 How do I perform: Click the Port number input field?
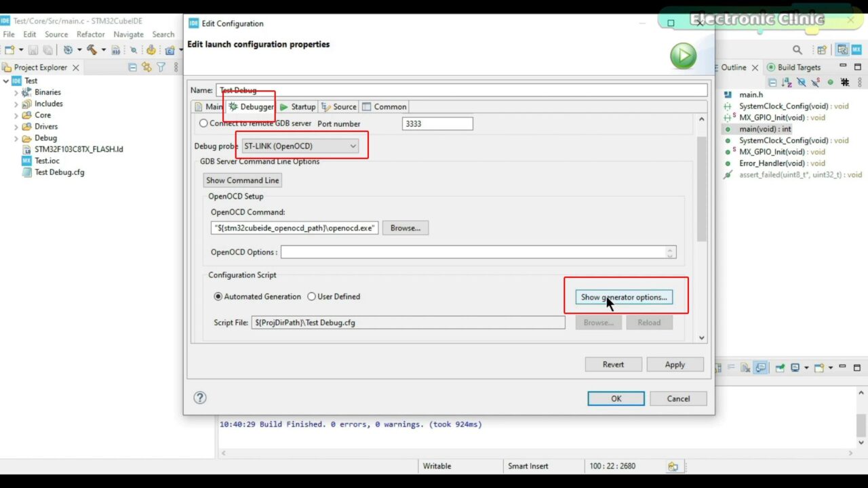coord(437,124)
